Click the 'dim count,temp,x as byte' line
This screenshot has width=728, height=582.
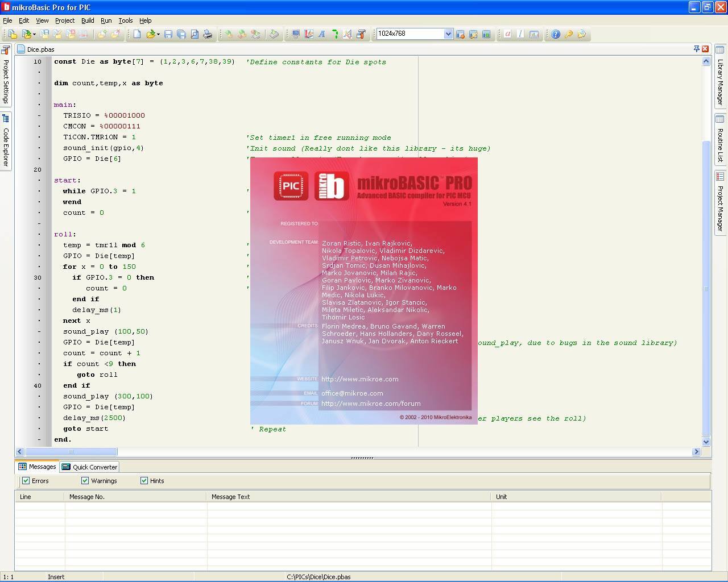tap(109, 83)
